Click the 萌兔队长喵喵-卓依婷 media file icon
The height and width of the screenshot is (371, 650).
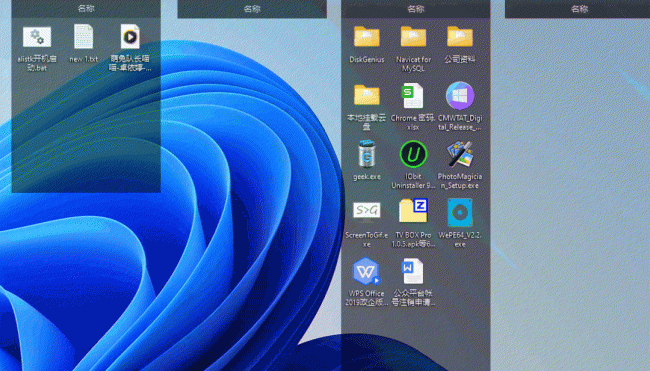[130, 37]
